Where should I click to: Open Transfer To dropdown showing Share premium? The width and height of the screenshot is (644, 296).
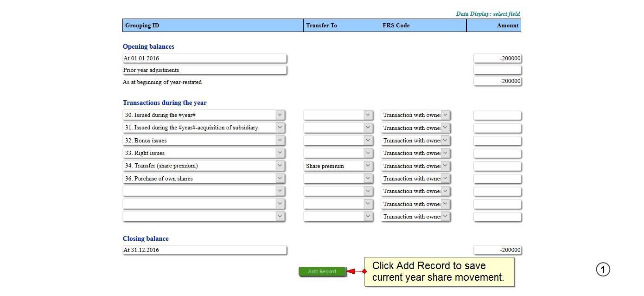tap(368, 166)
